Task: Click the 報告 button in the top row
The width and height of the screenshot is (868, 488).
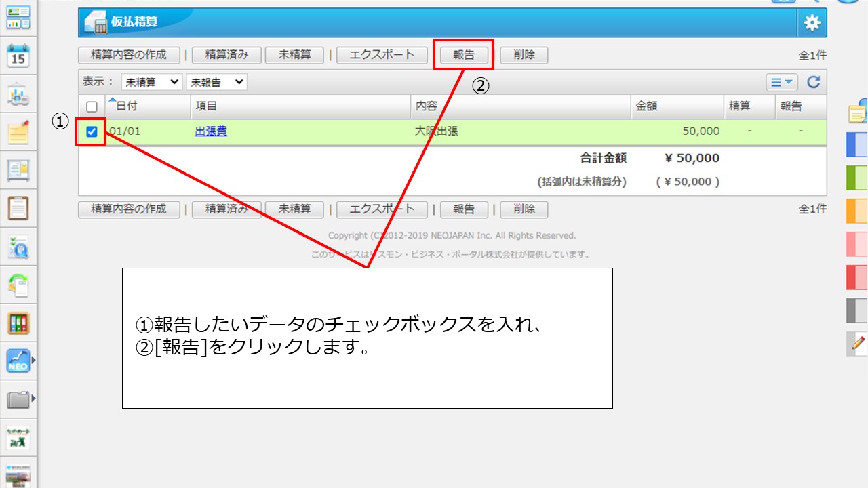Action: [464, 55]
